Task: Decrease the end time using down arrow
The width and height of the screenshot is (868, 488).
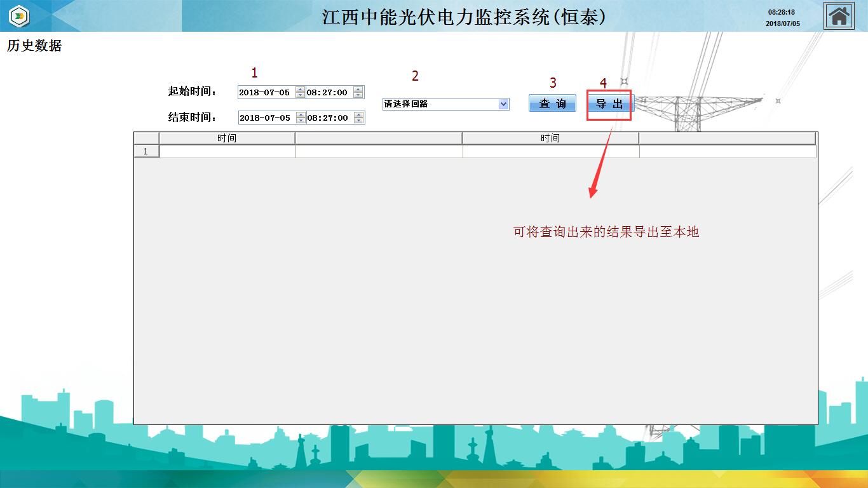Action: [x=358, y=121]
